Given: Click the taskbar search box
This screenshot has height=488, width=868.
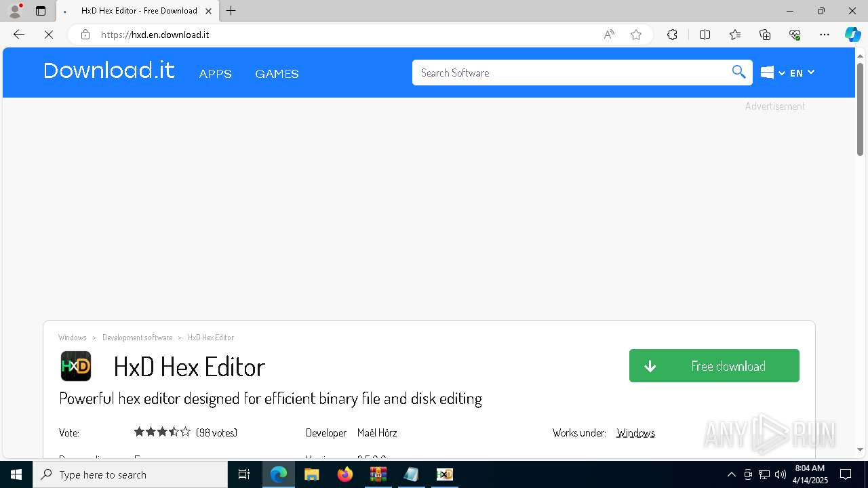Looking at the screenshot, I should click(130, 474).
